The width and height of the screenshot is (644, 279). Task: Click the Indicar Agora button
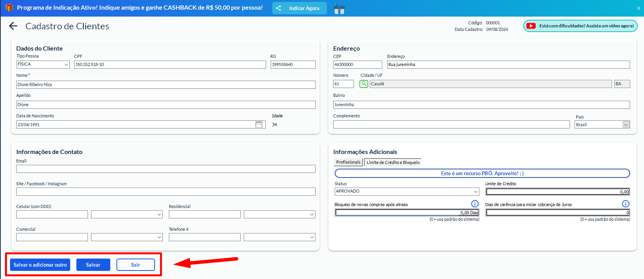(x=300, y=8)
